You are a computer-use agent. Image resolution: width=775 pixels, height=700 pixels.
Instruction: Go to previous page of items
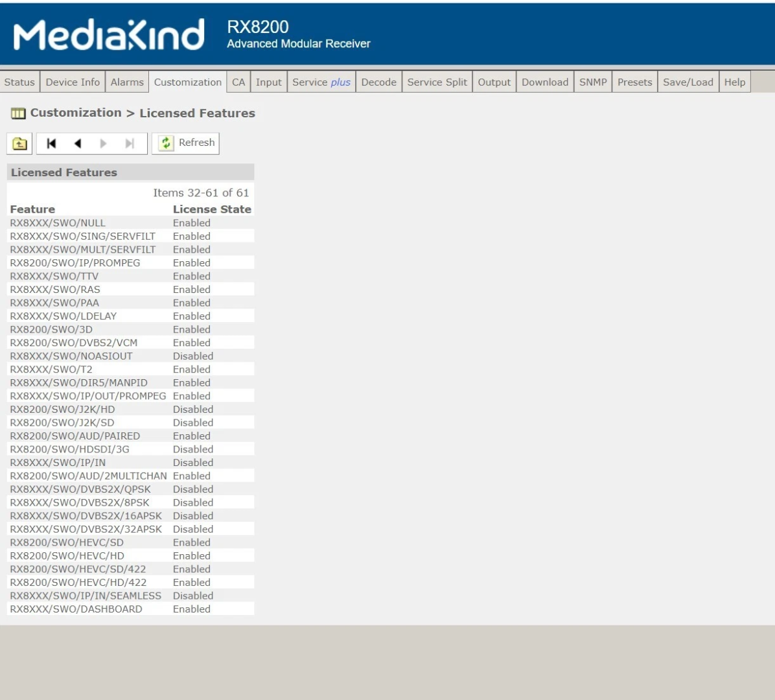pos(78,144)
